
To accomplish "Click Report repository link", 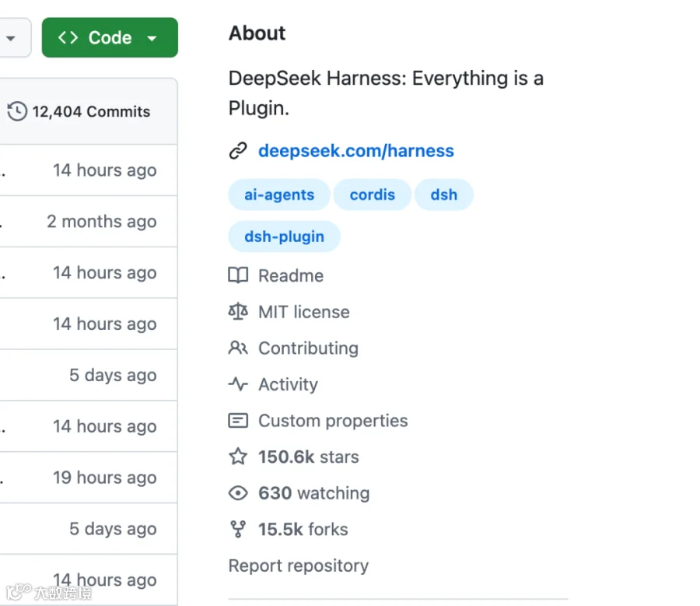I will 298,566.
